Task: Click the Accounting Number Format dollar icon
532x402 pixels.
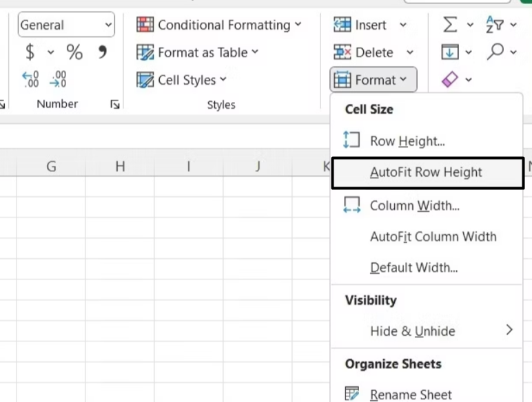Action: point(30,52)
